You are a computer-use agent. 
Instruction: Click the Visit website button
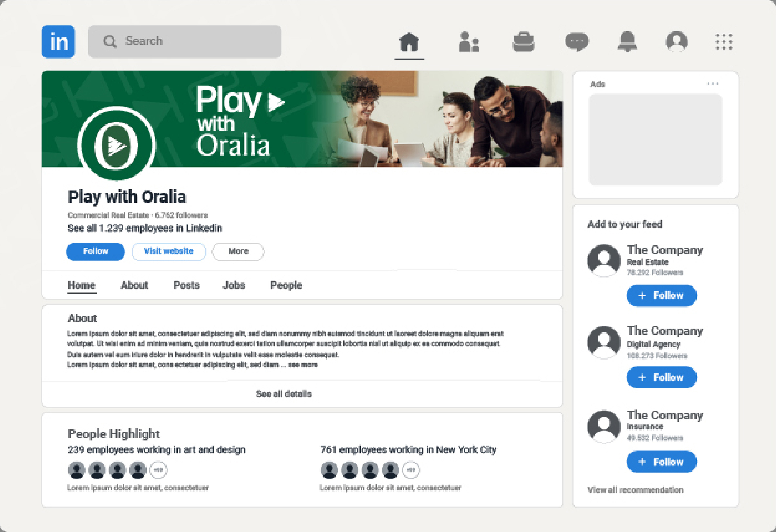click(169, 251)
